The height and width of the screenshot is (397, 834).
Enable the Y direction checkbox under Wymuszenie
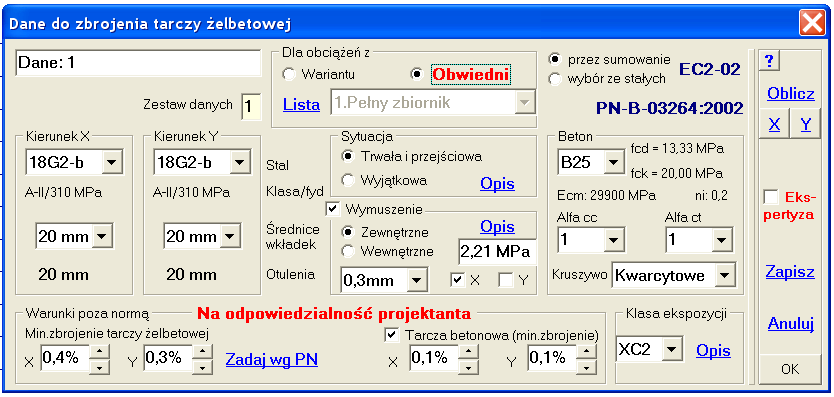[506, 280]
